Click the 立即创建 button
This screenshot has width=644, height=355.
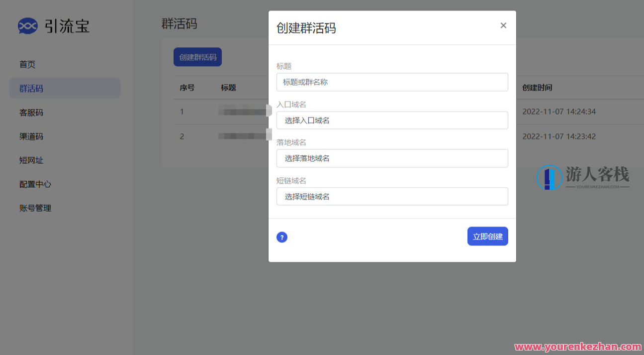pos(487,236)
